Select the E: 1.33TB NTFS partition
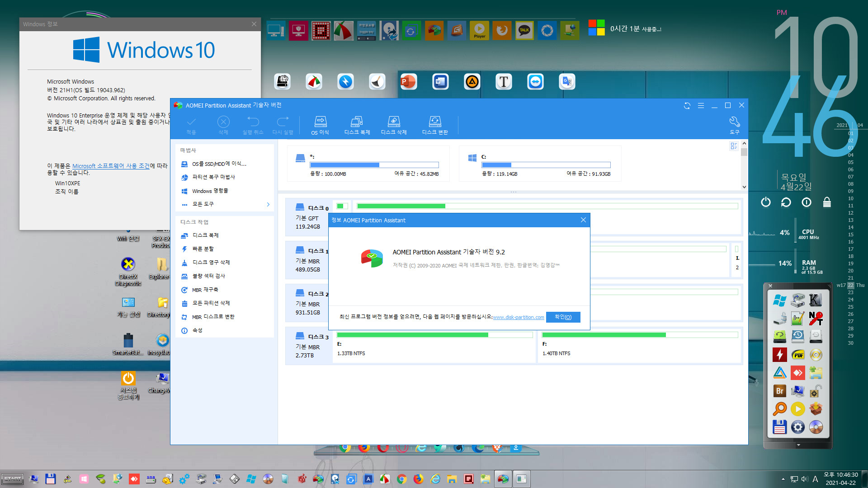Screen dimensions: 868x488 click(x=434, y=346)
